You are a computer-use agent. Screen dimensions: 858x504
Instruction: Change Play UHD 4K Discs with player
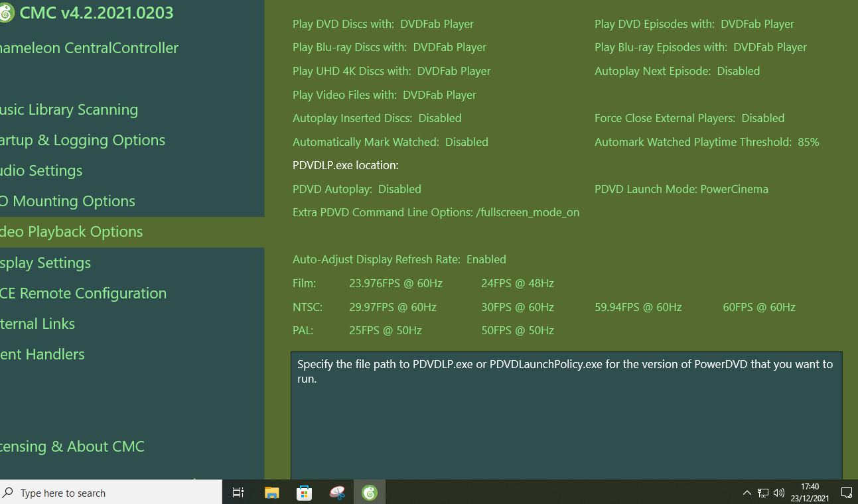click(392, 71)
